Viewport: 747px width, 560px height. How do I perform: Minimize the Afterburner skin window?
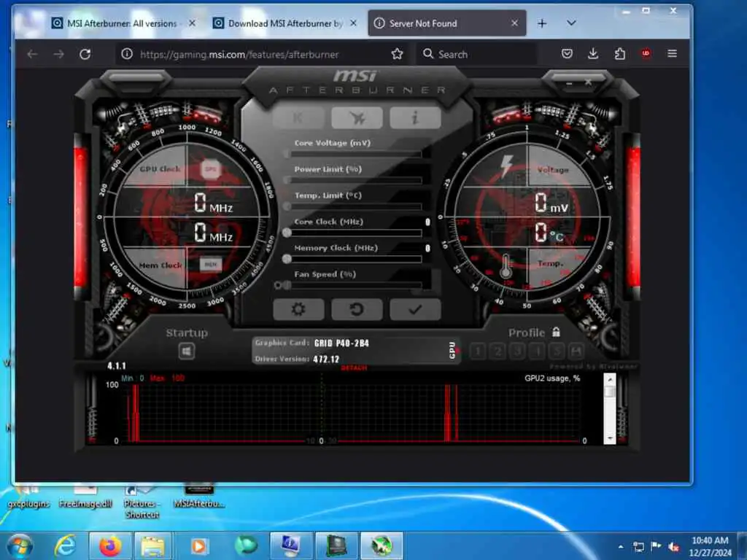point(569,83)
